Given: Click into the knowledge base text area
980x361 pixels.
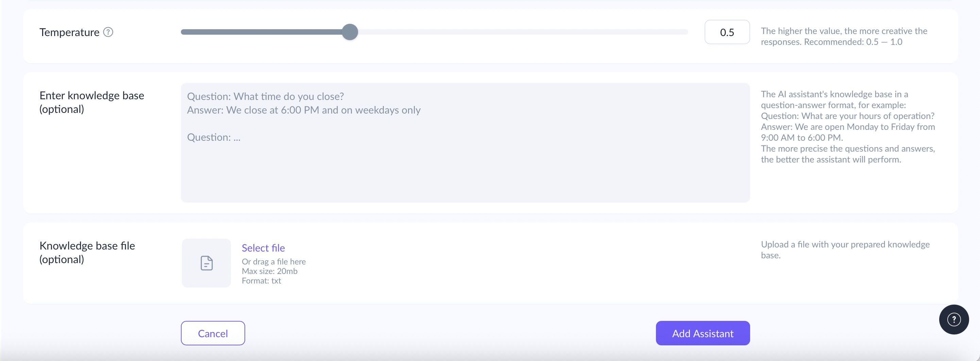Looking at the screenshot, I should coord(465,143).
